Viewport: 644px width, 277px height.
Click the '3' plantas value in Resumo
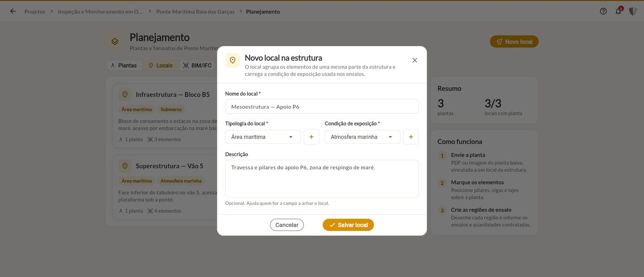441,103
